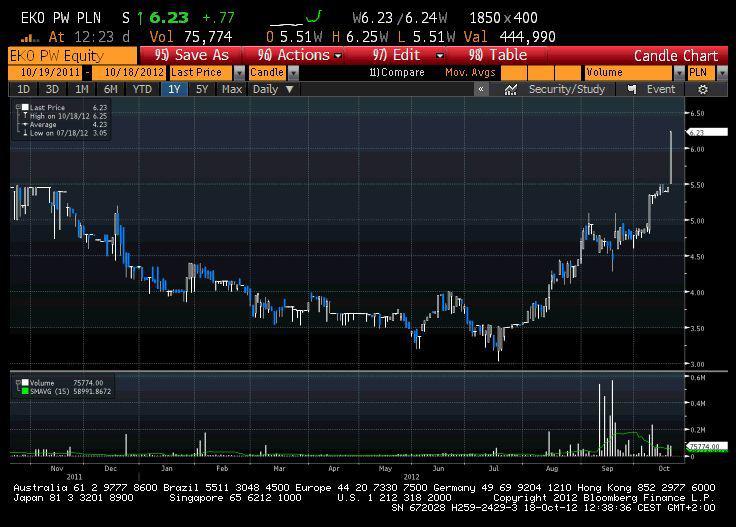
Task: Open the PLN currency dropdown arrow
Action: click(x=722, y=73)
